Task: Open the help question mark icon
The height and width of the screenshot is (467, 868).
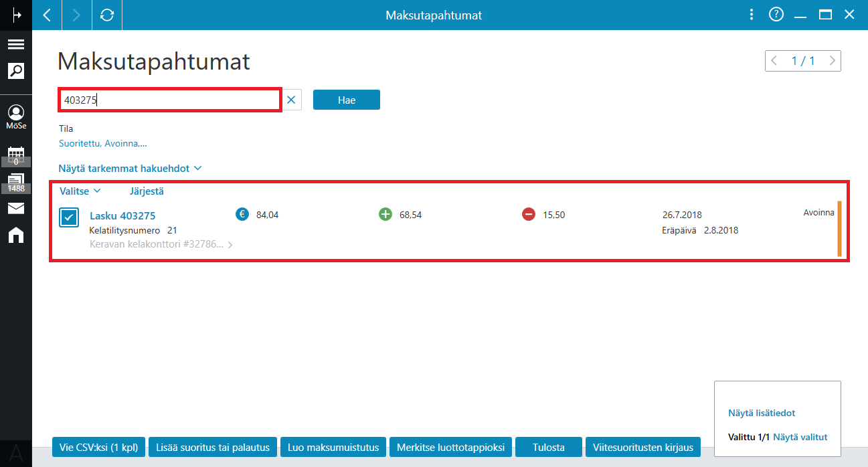Action: [x=776, y=14]
